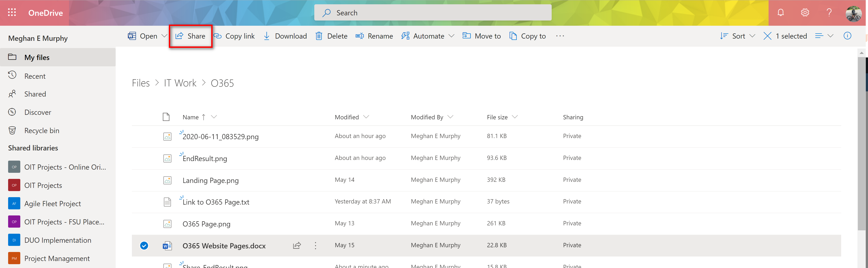868x268 pixels.
Task: Click the scroll up arrow
Action: point(861,53)
